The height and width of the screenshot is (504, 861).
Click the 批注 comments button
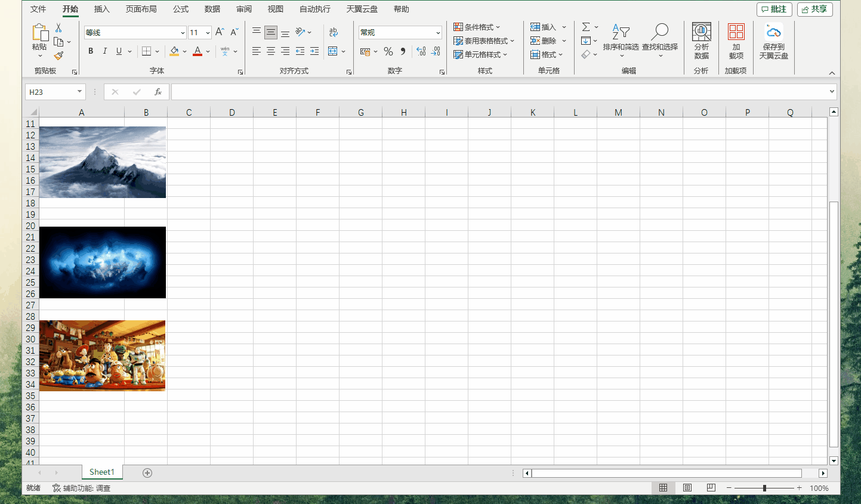pos(774,9)
